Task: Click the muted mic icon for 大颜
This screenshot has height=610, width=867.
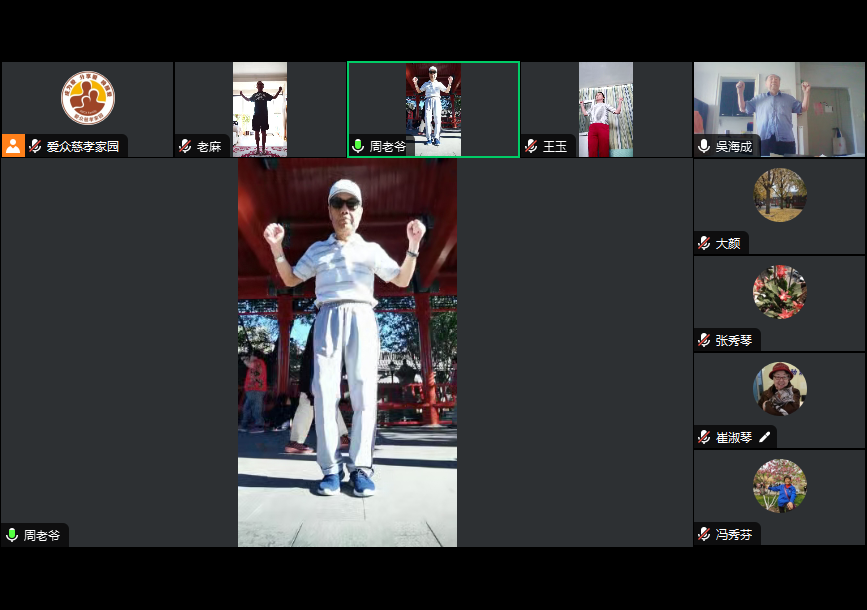Action: [x=704, y=243]
